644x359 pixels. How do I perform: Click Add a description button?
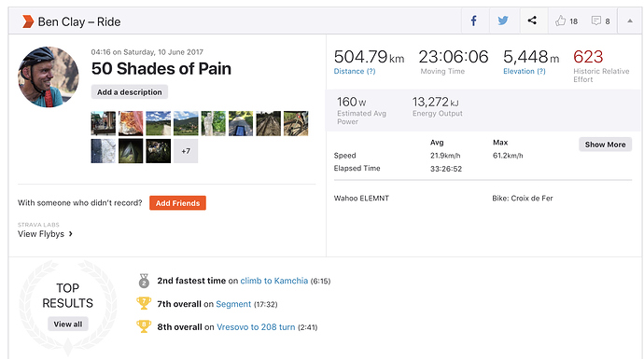pos(130,92)
